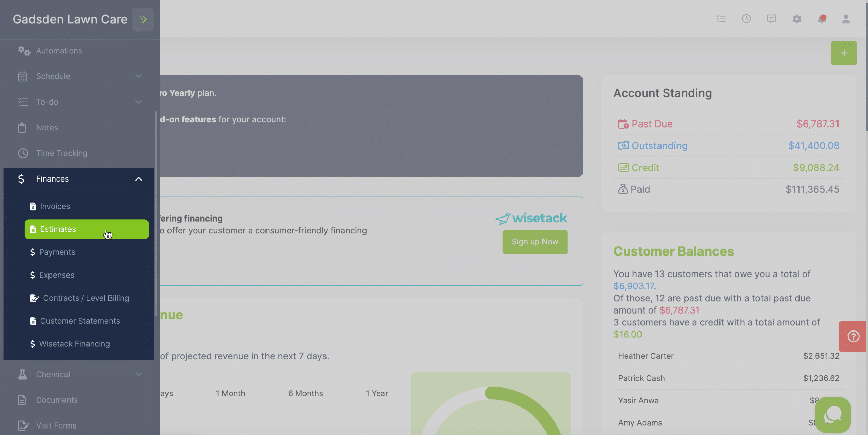Screen dimensions: 868x435
Task: Expand the Chemical menu chevron
Action: coord(139,374)
